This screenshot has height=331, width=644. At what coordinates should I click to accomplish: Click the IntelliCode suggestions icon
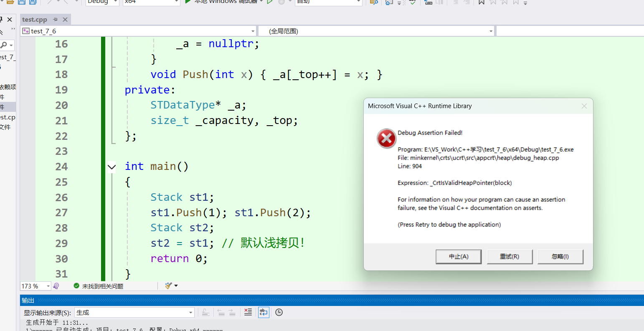coord(56,286)
